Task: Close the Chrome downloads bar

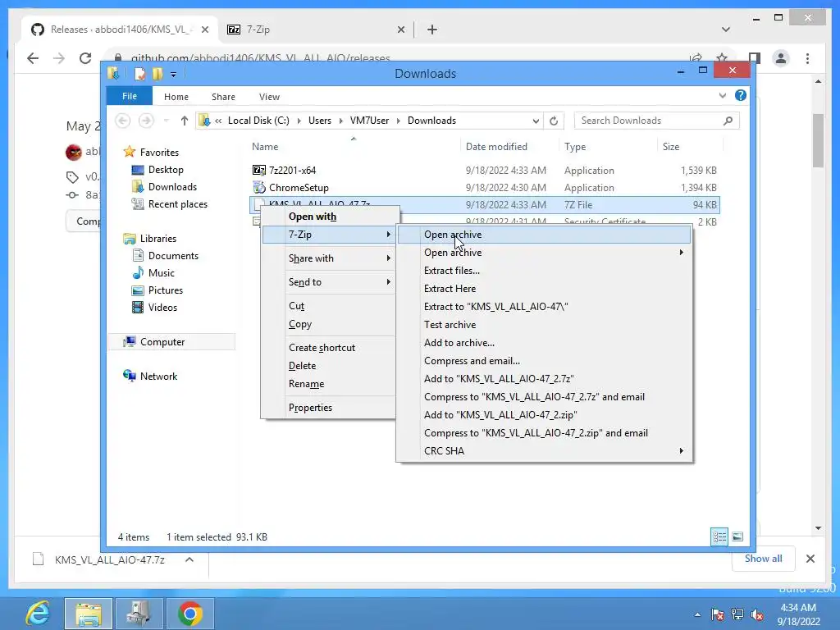Action: (x=810, y=559)
